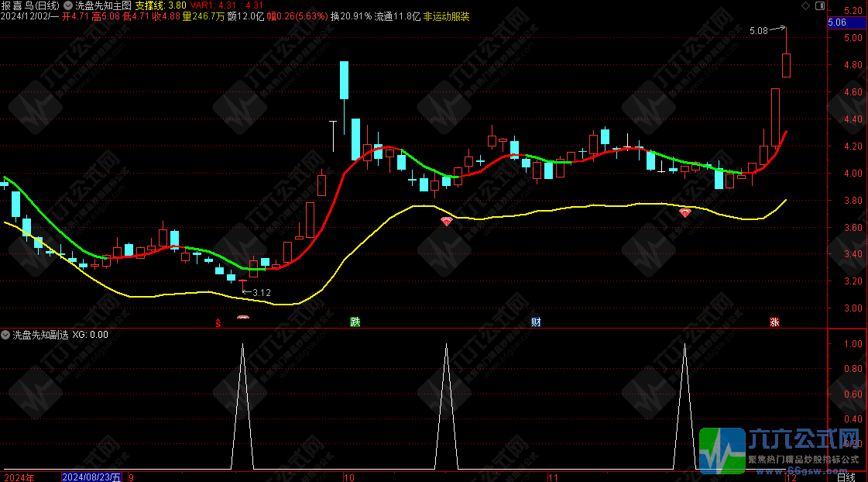Screen dimensions: 868x482
Task: Click the 非运动服装 sector link
Action: pos(446,15)
